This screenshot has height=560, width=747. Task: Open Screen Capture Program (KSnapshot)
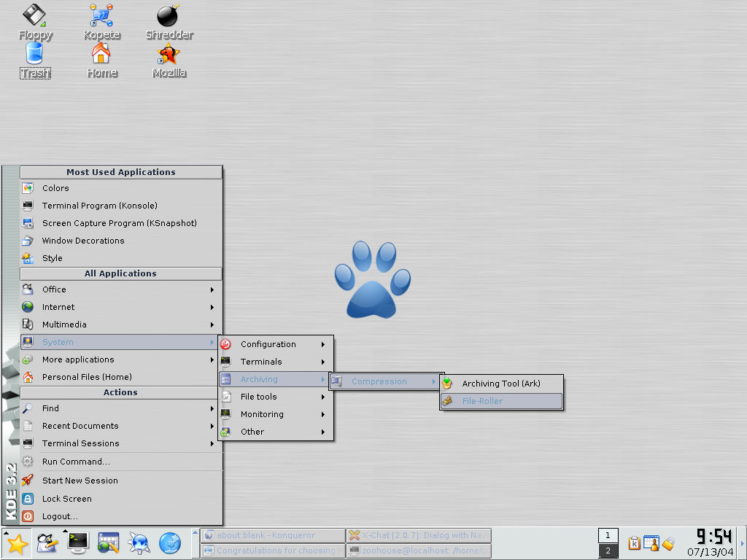(121, 223)
